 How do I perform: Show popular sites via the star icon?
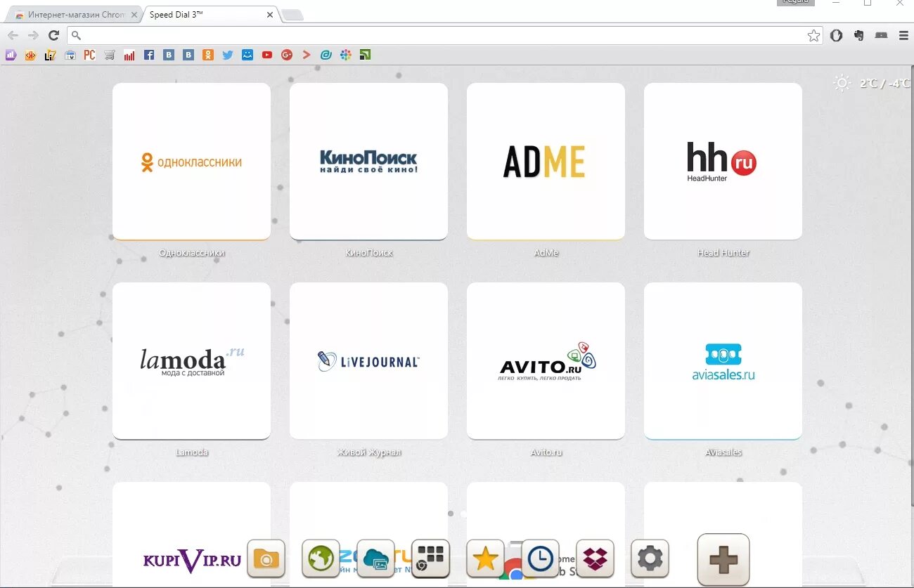pyautogui.click(x=484, y=559)
